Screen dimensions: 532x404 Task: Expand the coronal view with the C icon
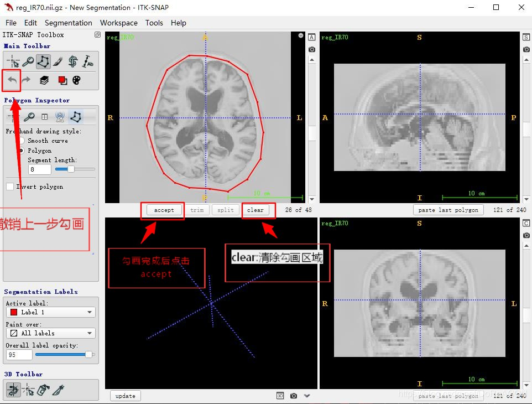526,223
